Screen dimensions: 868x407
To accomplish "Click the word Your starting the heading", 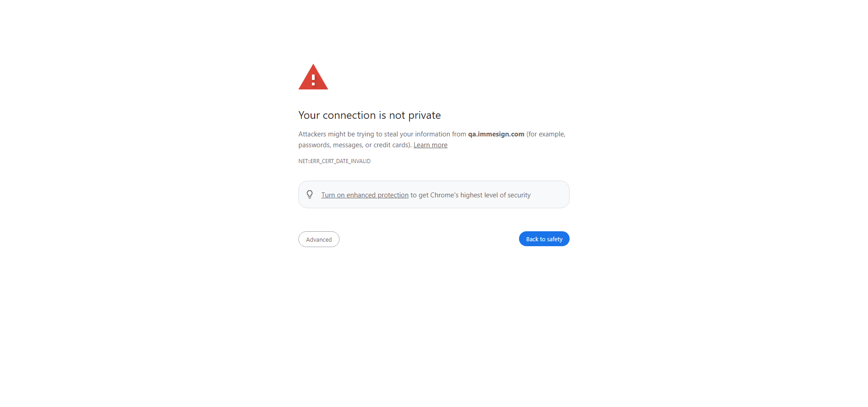I will pyautogui.click(x=309, y=115).
